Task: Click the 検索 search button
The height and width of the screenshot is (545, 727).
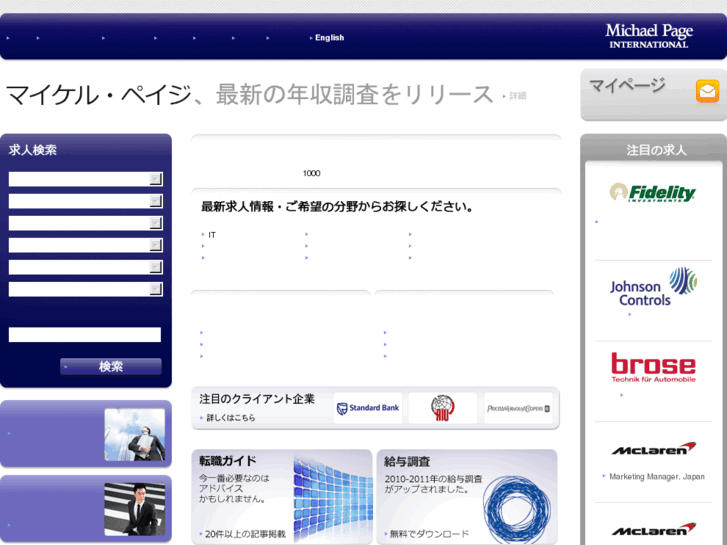Action: (x=111, y=366)
